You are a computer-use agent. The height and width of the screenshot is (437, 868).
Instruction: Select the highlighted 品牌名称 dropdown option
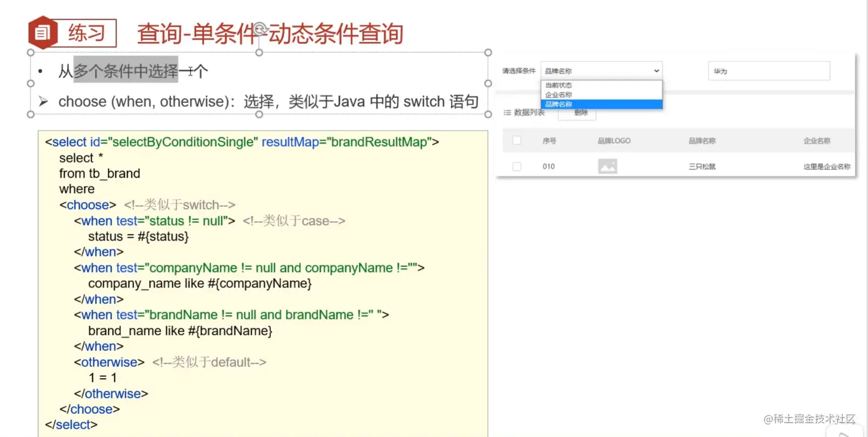coord(601,104)
